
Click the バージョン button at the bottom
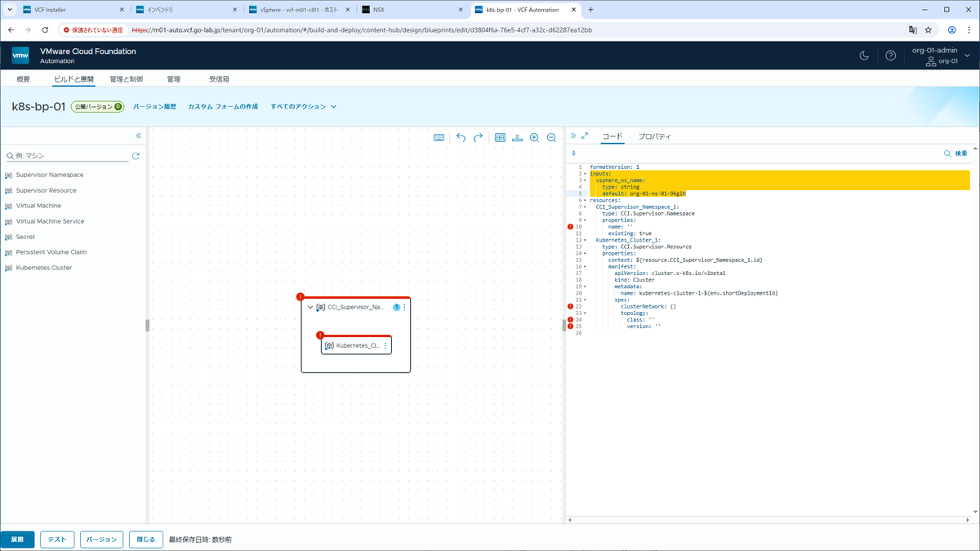click(x=102, y=540)
